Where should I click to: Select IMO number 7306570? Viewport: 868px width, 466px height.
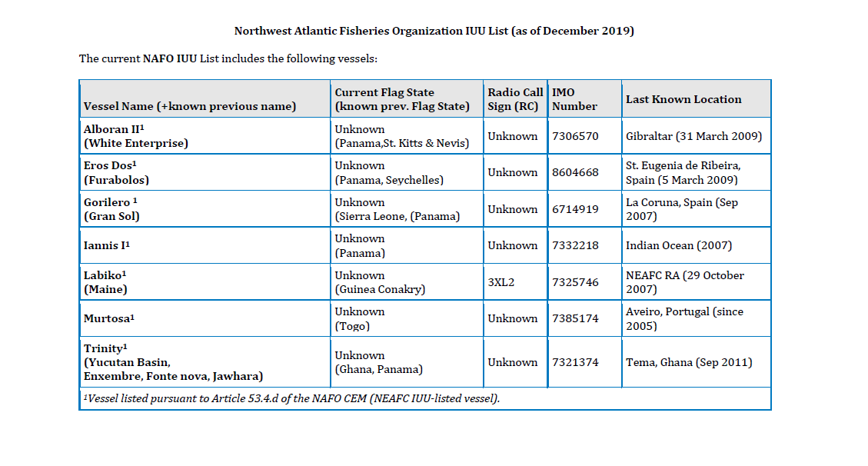(575, 136)
